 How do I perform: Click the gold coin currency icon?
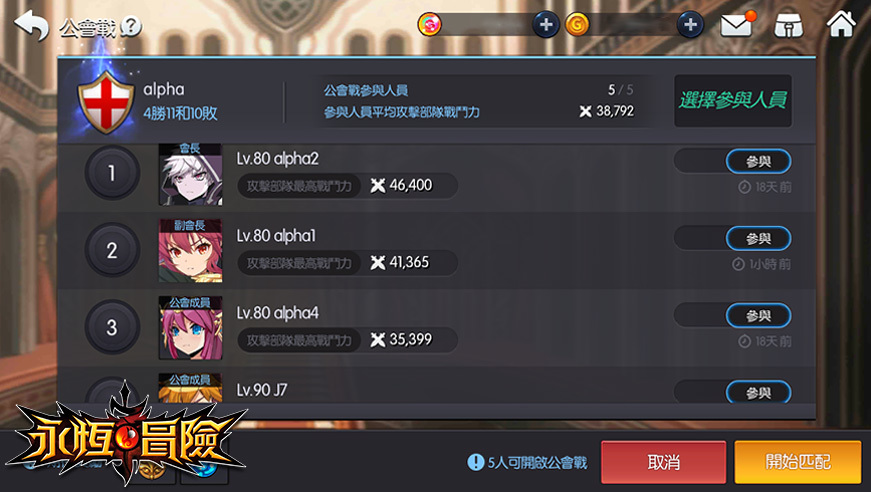577,25
